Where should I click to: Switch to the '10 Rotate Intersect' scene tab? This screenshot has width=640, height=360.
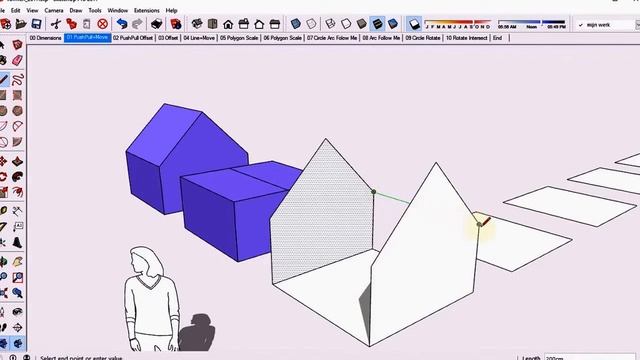pyautogui.click(x=466, y=38)
